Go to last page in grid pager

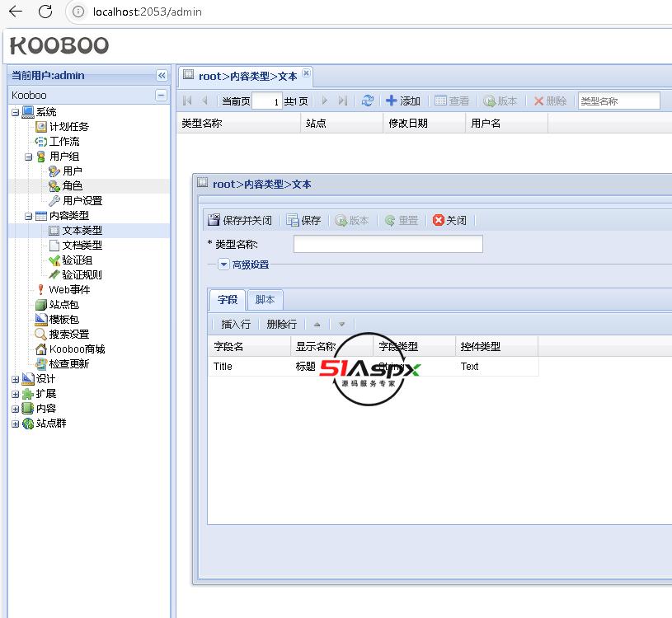(342, 101)
